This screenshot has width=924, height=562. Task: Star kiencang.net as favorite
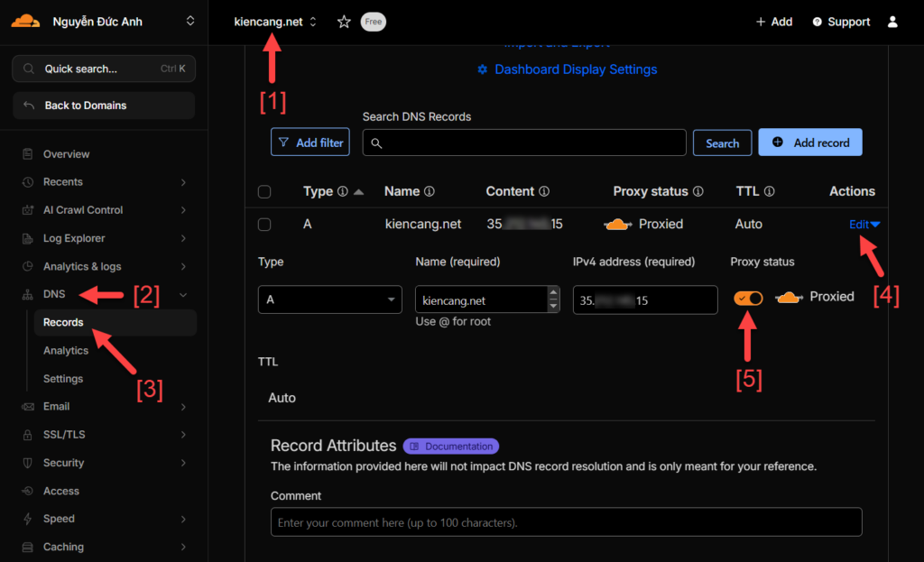344,21
